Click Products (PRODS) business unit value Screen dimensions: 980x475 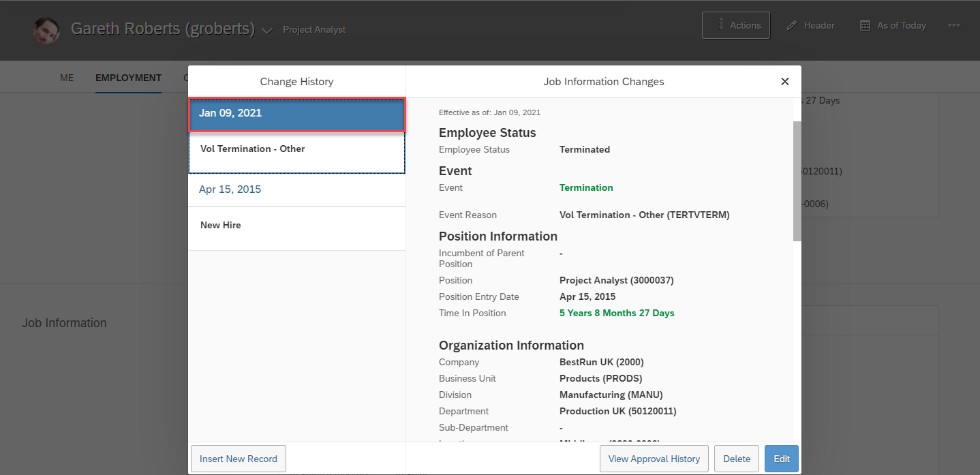pos(600,378)
